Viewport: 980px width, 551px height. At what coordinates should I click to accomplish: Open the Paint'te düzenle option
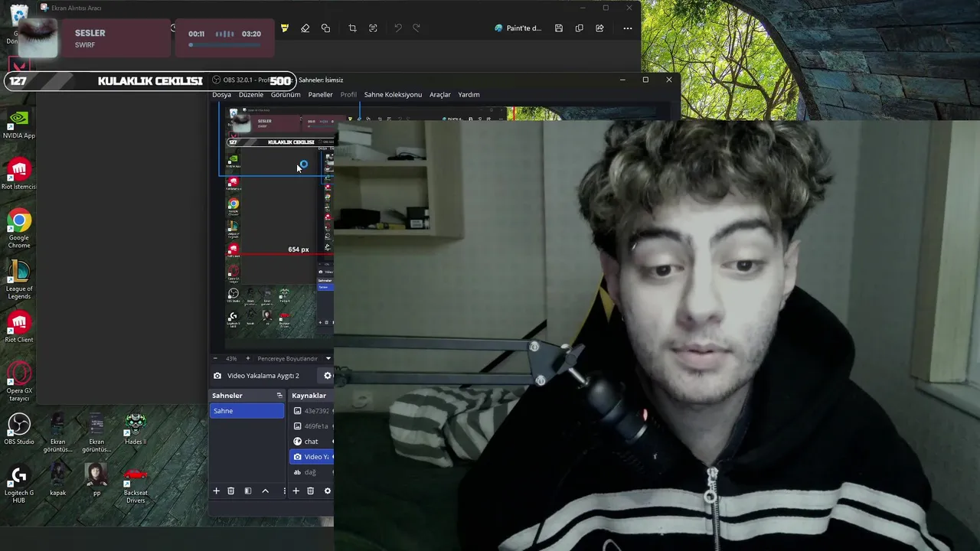tap(518, 28)
